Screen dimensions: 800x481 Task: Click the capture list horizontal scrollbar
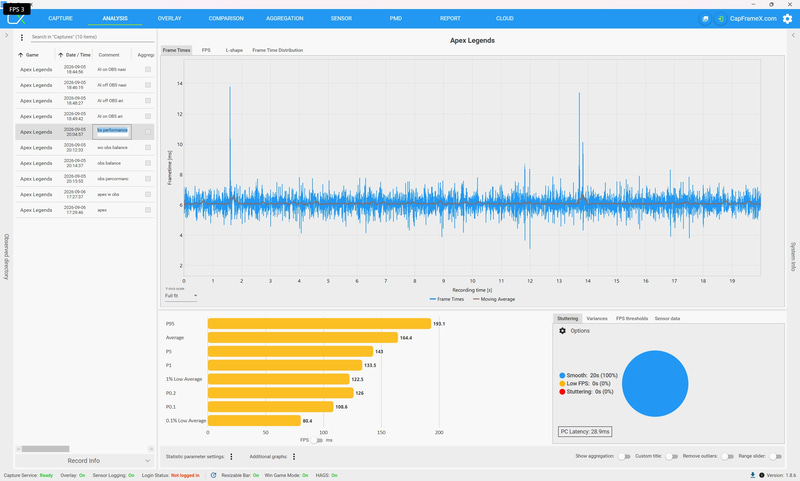pos(45,449)
